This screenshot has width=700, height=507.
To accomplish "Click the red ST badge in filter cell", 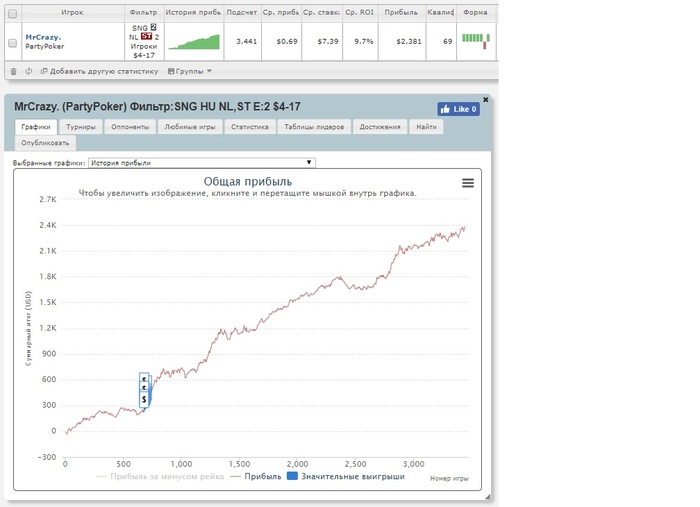I will click(146, 36).
